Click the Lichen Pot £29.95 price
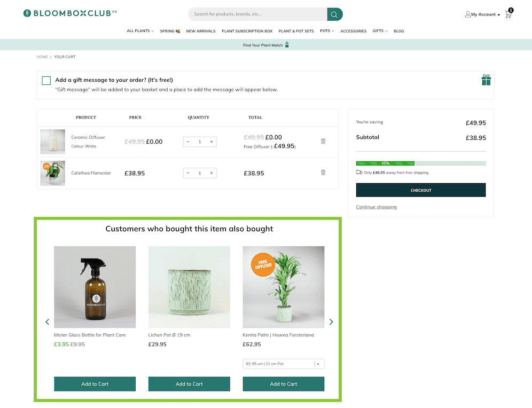 click(x=158, y=344)
